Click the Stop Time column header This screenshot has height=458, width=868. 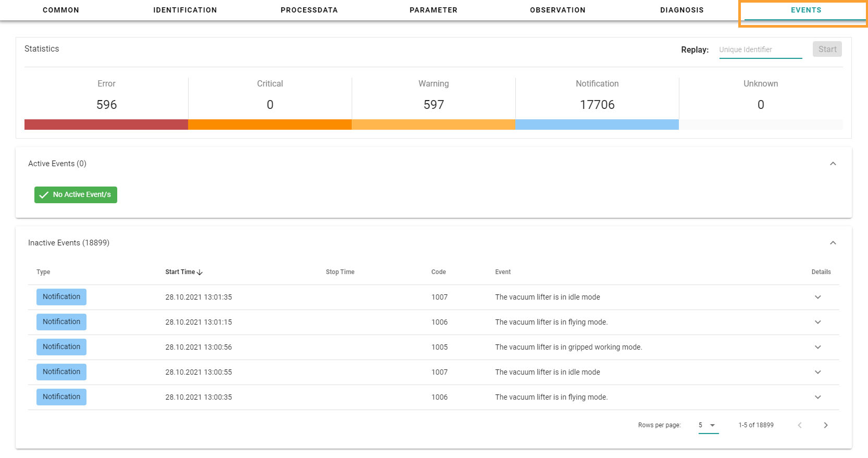[340, 272]
